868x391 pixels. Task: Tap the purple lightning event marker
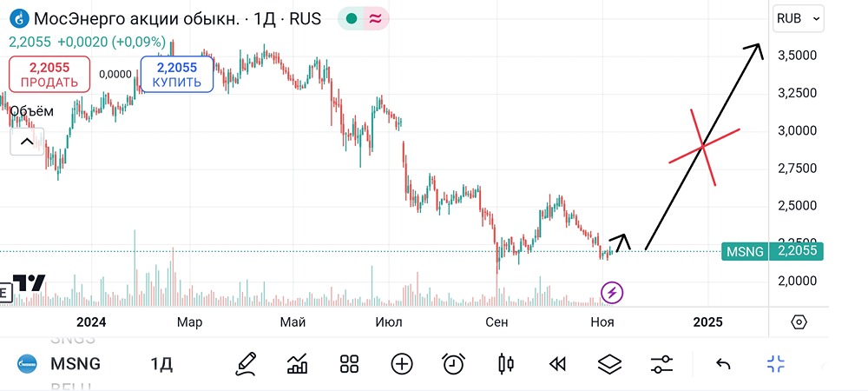point(612,293)
